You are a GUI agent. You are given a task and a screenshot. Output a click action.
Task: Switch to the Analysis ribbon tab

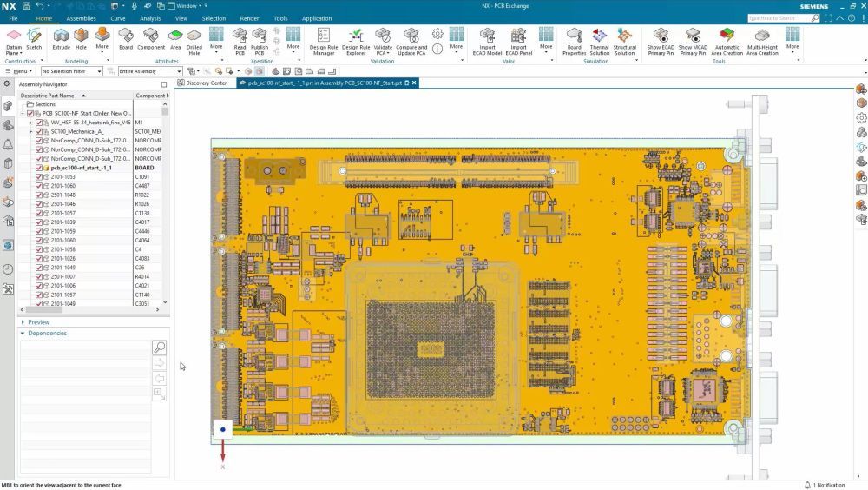150,18
